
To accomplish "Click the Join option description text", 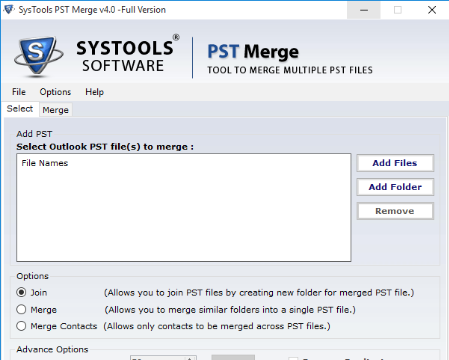I will click(x=259, y=293).
